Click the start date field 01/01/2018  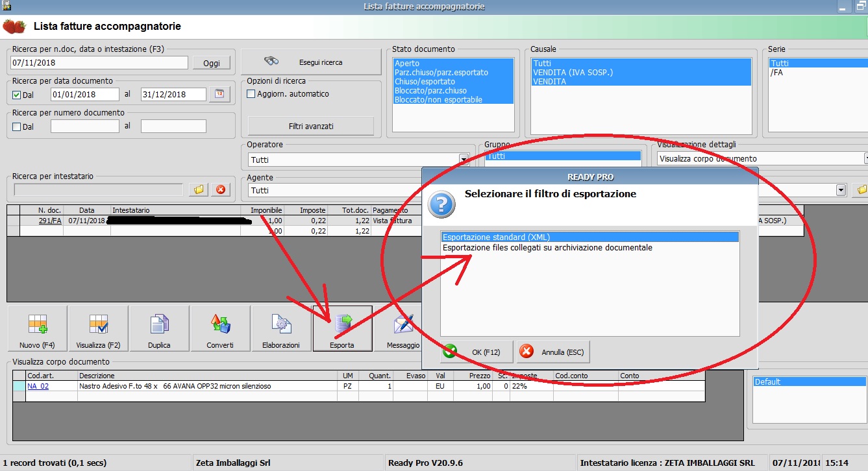[x=85, y=94]
